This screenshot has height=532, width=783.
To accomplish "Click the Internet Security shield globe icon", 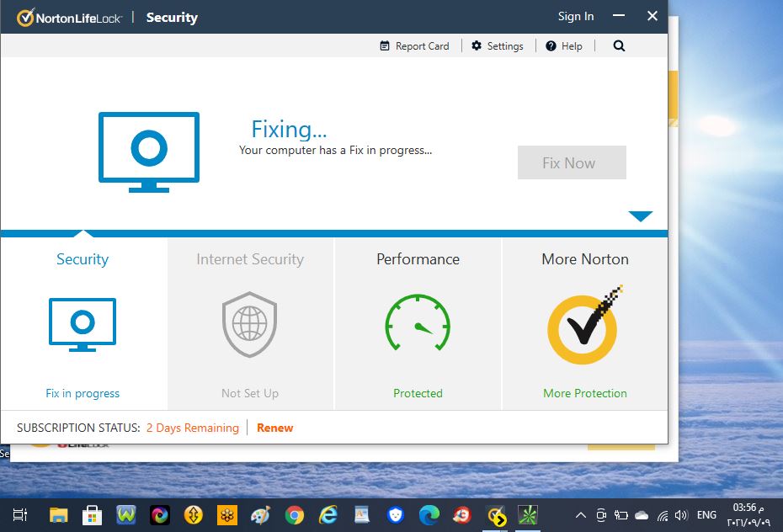I will coord(250,324).
